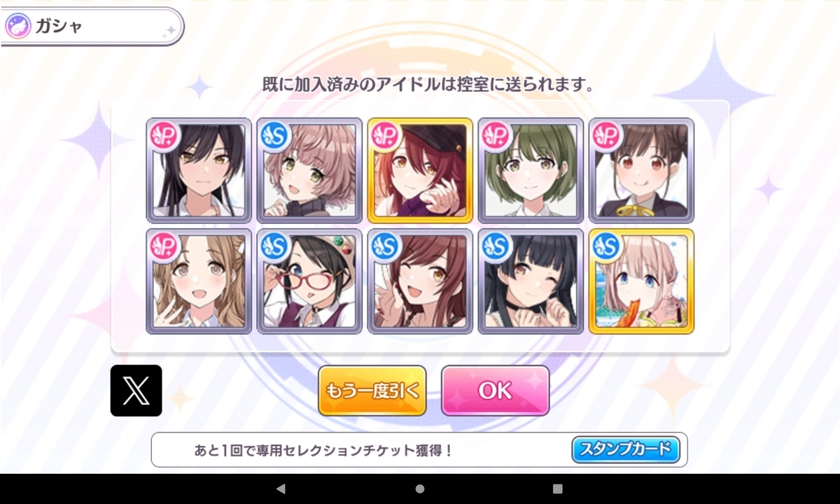
Task: Tap the X share icon
Action: 136,391
